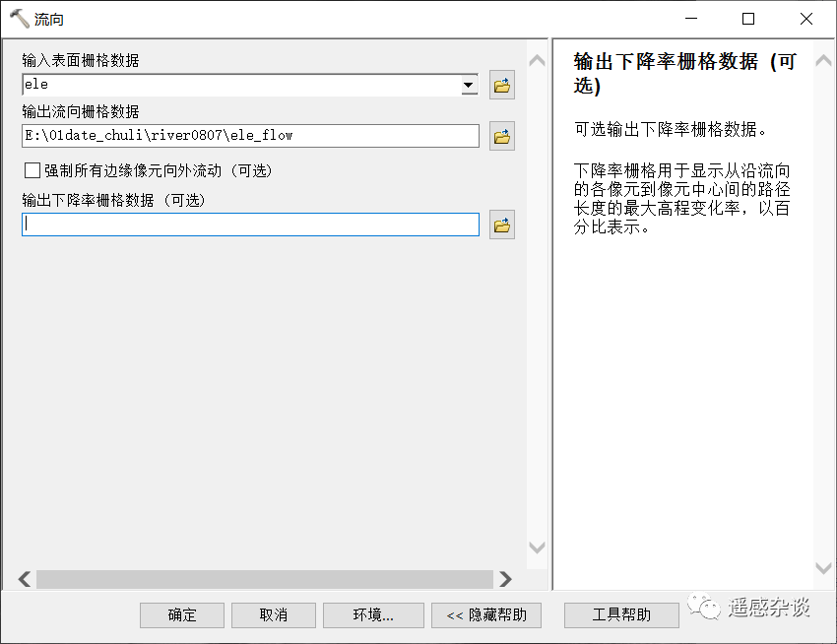This screenshot has width=837, height=644.
Task: Open the 环境... settings button
Action: (373, 615)
